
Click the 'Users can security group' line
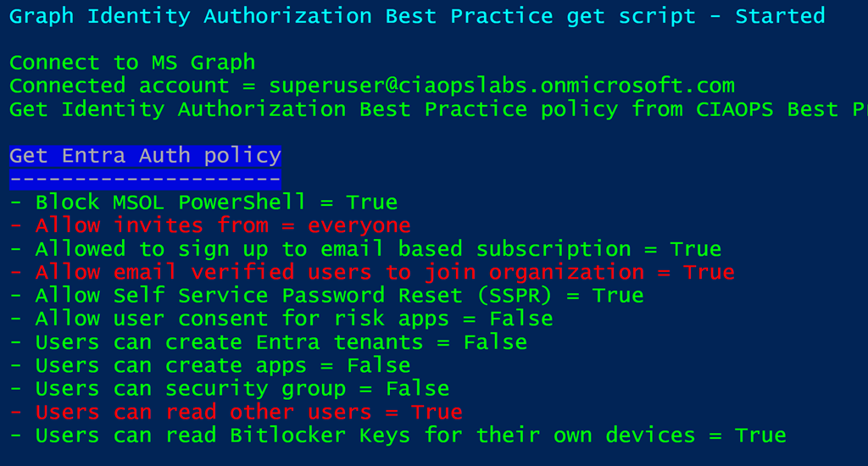point(229,389)
